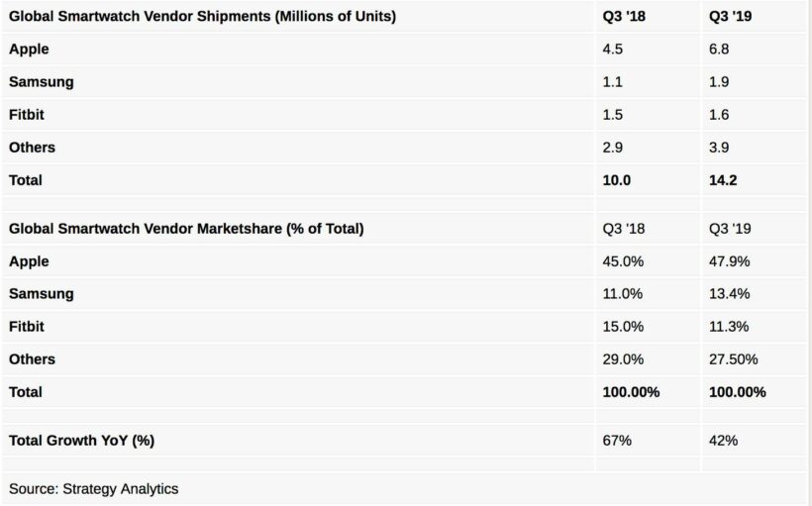Select Samsung's 13.4% marketshare cell
The height and width of the screenshot is (506, 812).
tap(730, 294)
